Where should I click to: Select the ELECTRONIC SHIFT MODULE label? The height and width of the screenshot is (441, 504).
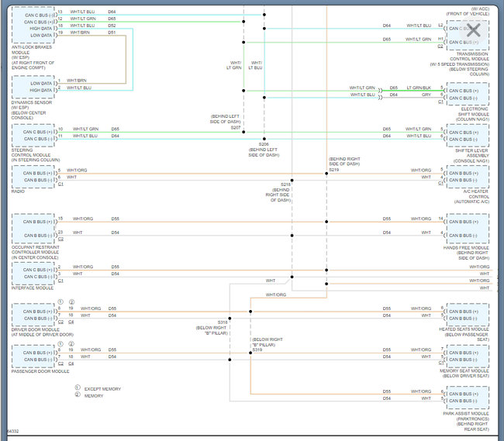click(x=474, y=112)
